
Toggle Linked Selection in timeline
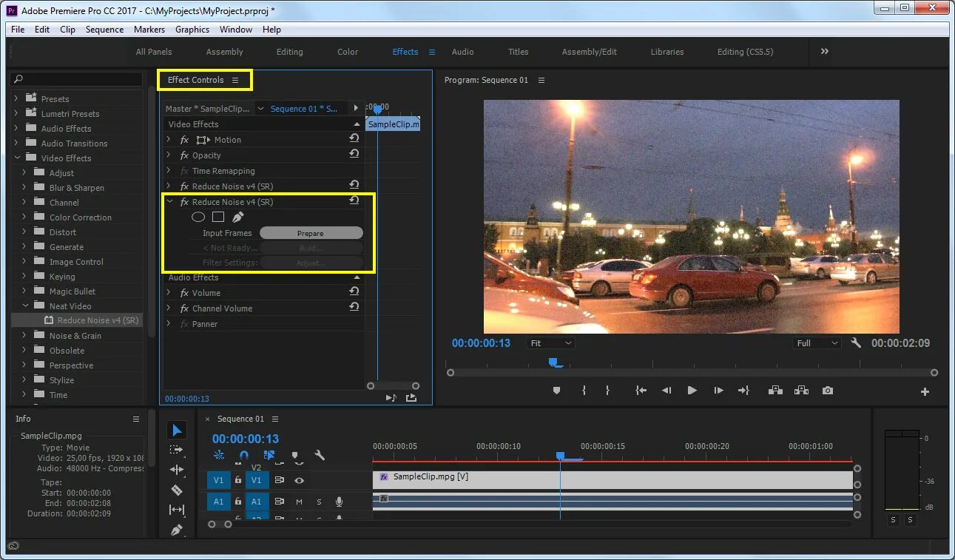pos(269,456)
